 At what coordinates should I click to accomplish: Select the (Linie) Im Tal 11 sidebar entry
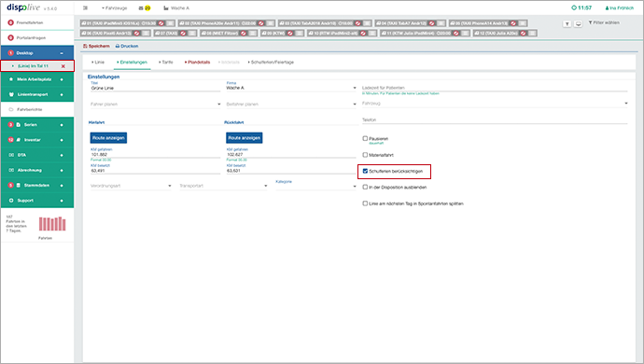(33, 65)
